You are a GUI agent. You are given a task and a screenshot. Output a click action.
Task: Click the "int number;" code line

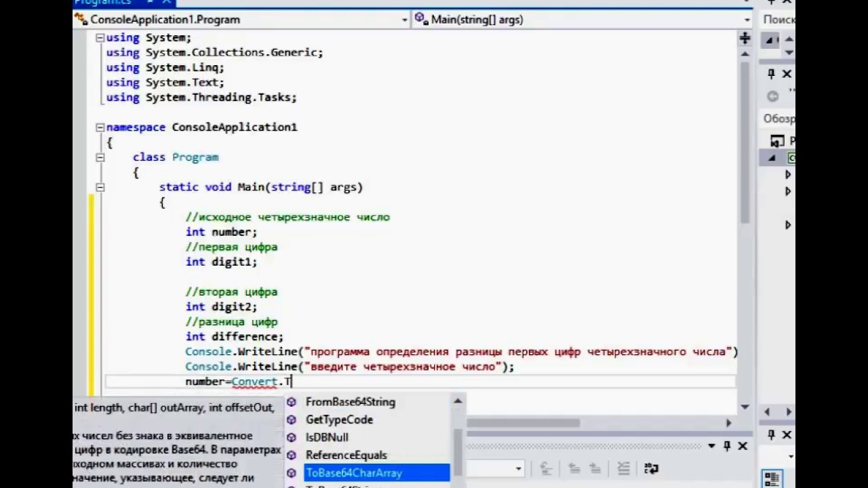point(222,232)
